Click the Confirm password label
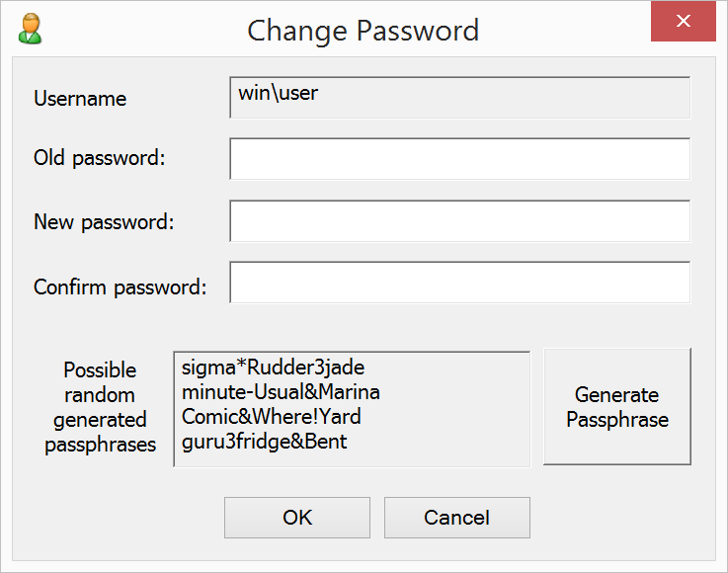This screenshot has width=728, height=573. (x=121, y=287)
